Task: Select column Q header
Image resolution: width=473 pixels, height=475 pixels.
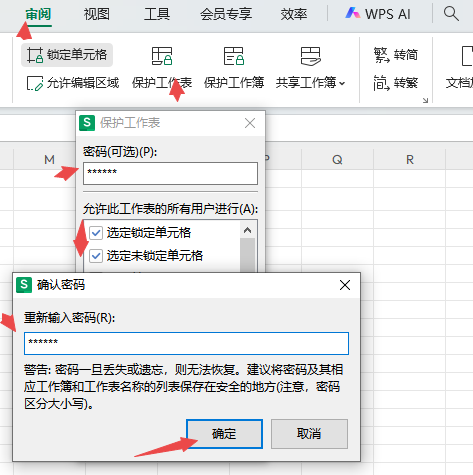Action: (337, 159)
